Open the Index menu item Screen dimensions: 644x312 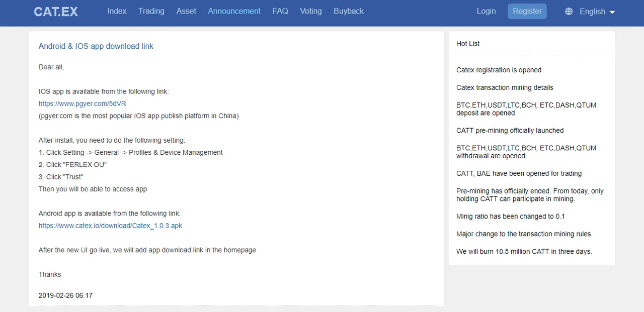coord(117,11)
